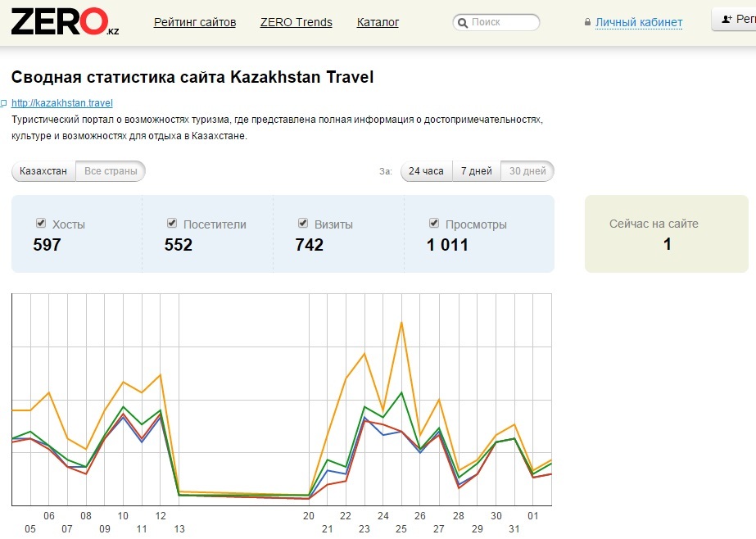Uncheck the Посетители checkbox
This screenshot has height=539, width=756.
click(172, 223)
